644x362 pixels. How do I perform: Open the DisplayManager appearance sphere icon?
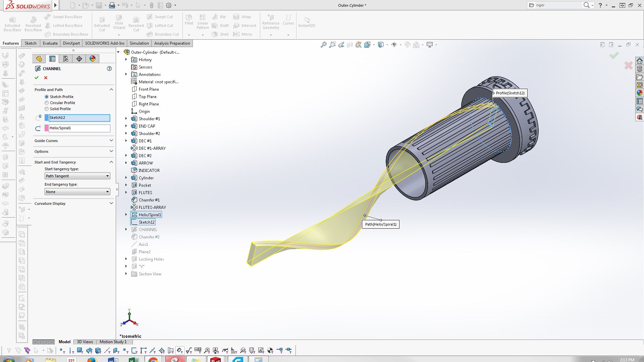coord(93,59)
